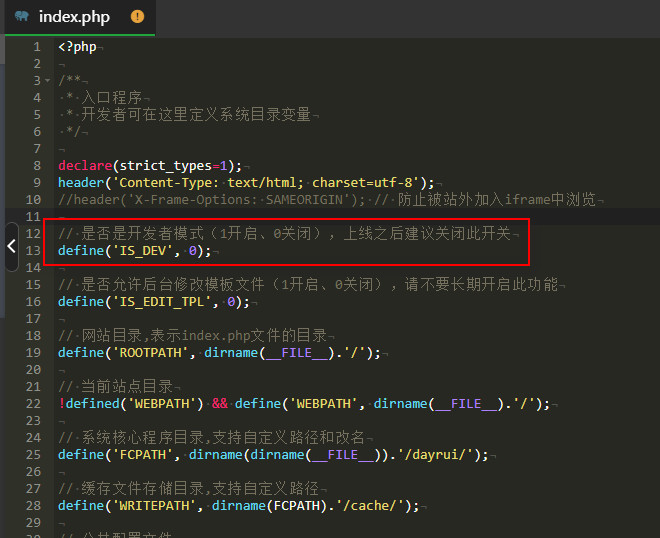Click the 'ROOTPATH' constant definition line

pyautogui.click(x=218, y=353)
